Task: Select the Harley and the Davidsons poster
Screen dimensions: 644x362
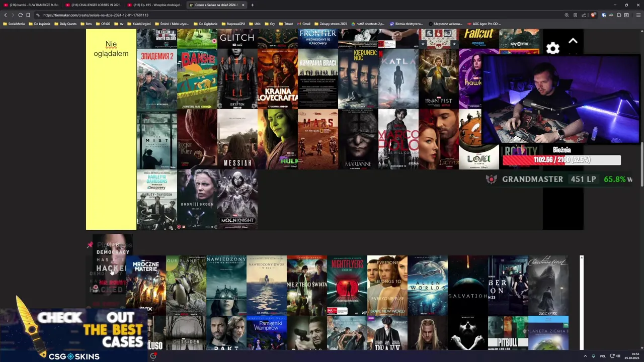Action: point(156,200)
